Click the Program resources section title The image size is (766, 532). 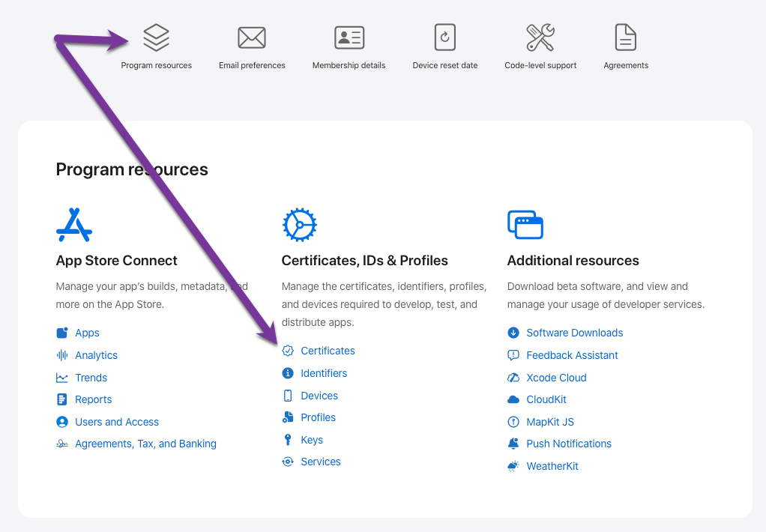pos(132,169)
